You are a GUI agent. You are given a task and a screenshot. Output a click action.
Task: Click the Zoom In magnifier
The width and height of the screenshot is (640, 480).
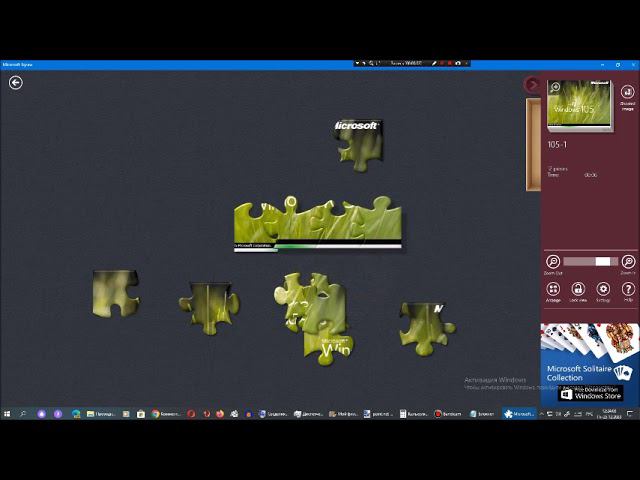(x=629, y=264)
